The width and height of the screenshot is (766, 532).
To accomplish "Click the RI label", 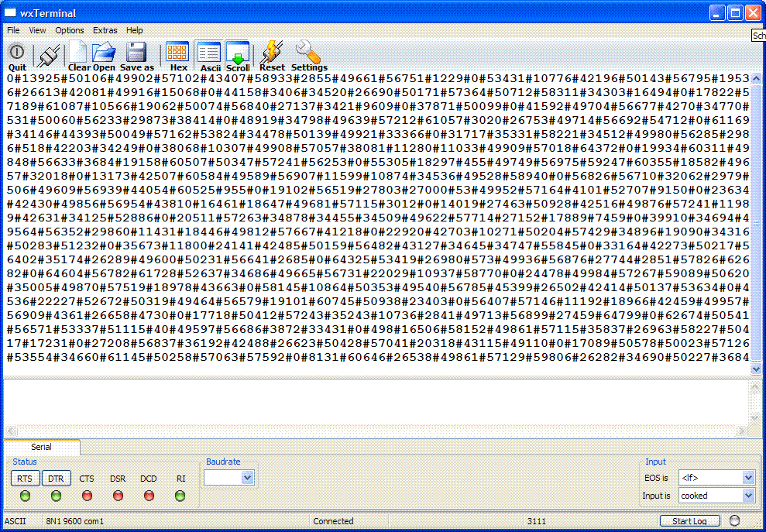I will tap(180, 479).
